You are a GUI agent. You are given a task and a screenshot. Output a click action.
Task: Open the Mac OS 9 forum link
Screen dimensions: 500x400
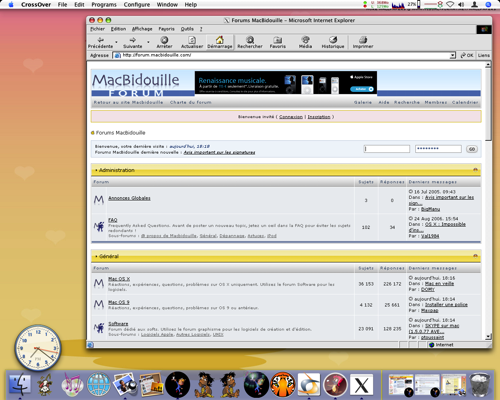(119, 302)
